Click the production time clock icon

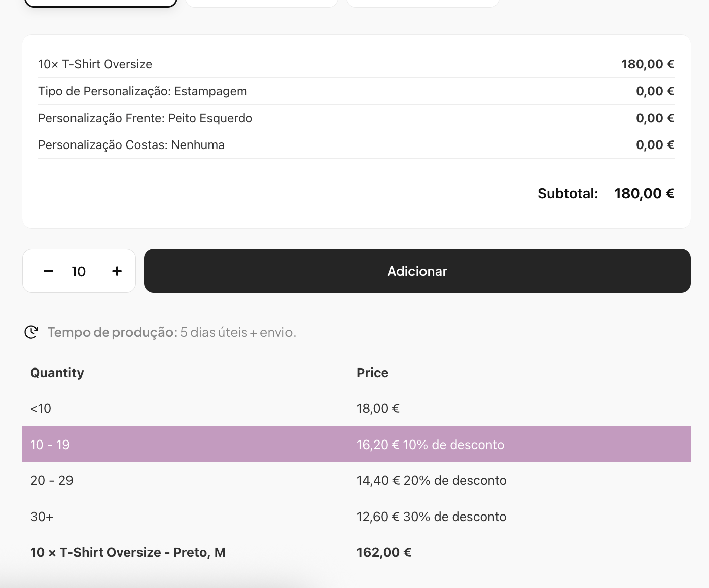point(31,332)
